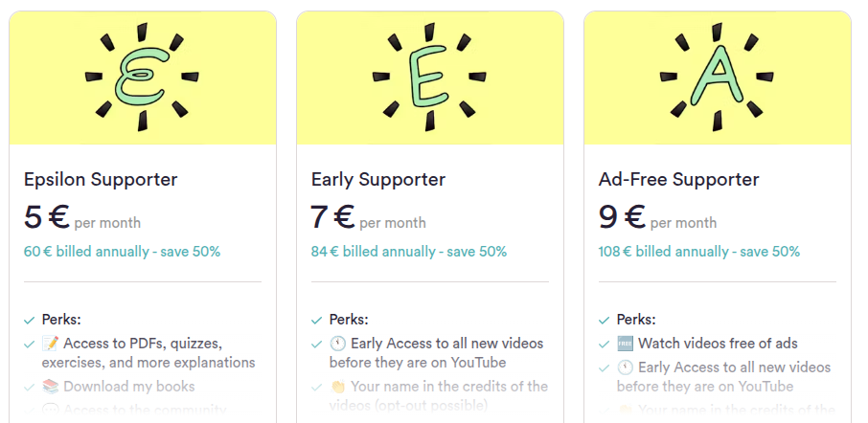
Task: Click the clock emoji in Ad-Free Supporter perks
Action: [x=625, y=367]
